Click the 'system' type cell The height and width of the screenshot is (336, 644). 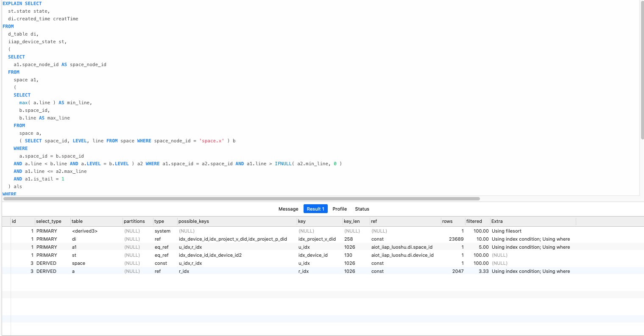[162, 231]
